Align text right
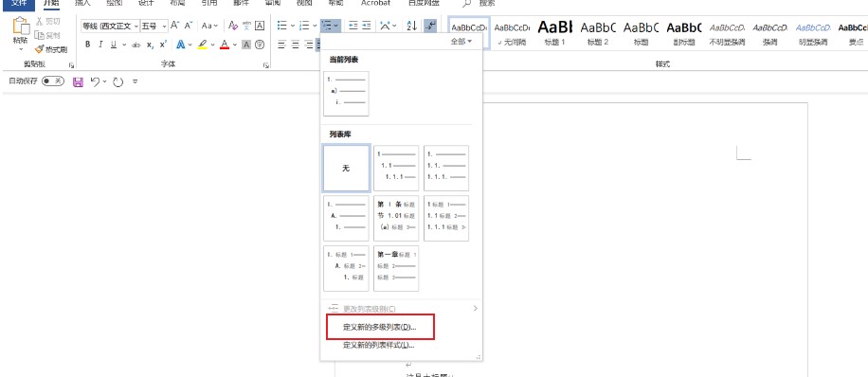The width and height of the screenshot is (868, 377). (309, 45)
